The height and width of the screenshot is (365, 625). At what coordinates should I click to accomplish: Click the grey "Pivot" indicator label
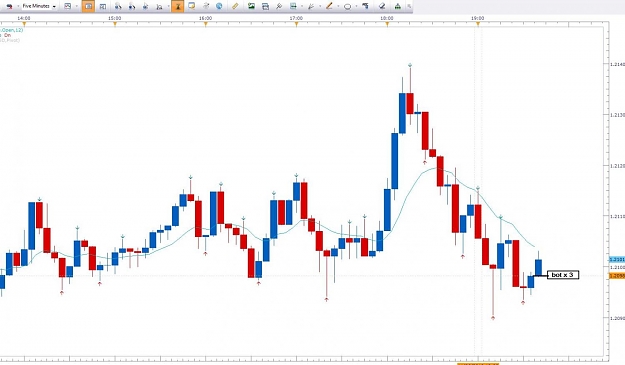click(x=10, y=40)
